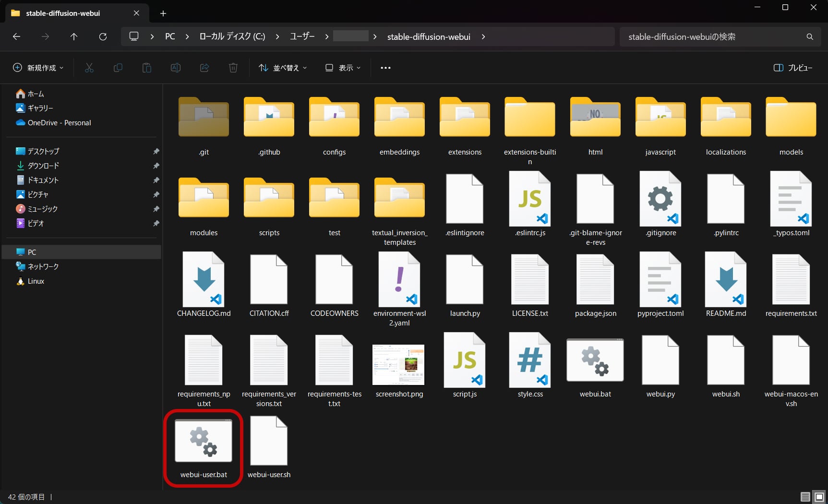This screenshot has width=828, height=504.
Task: Open a new tab with plus button
Action: point(163,13)
